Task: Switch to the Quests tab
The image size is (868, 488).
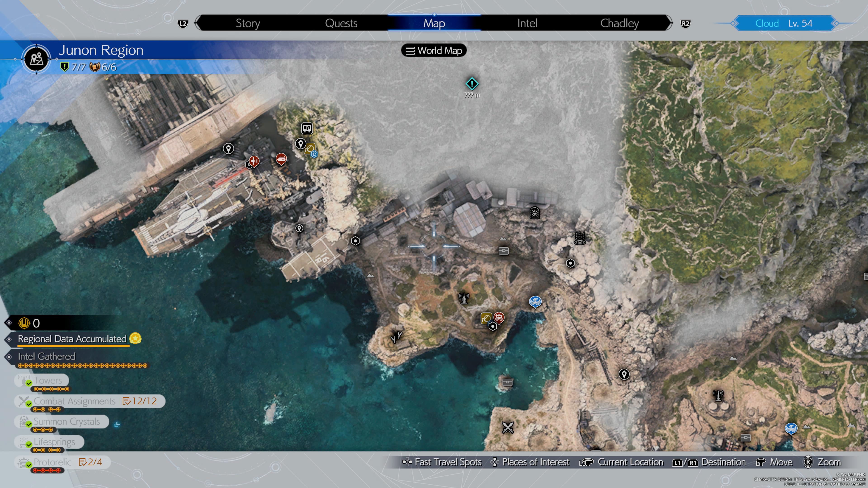Action: coord(341,23)
